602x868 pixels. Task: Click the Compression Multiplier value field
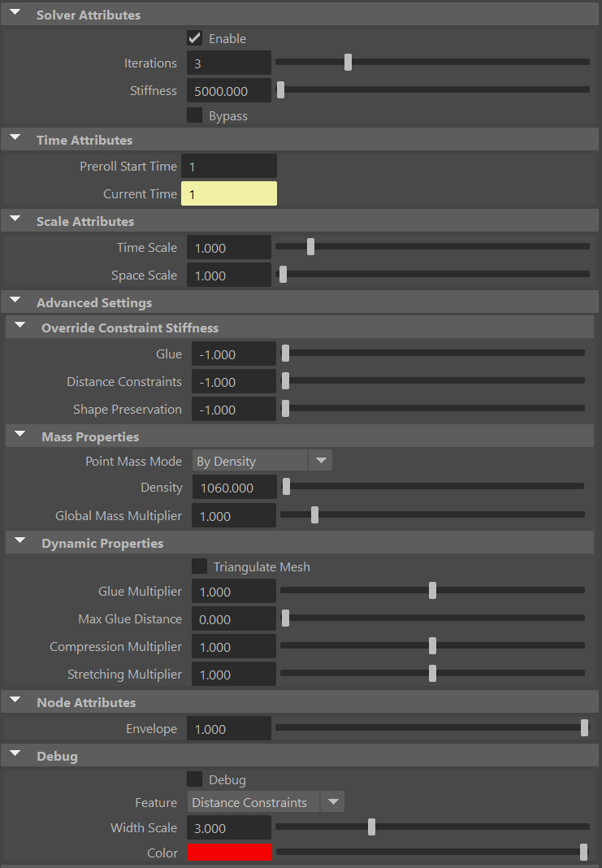234,647
